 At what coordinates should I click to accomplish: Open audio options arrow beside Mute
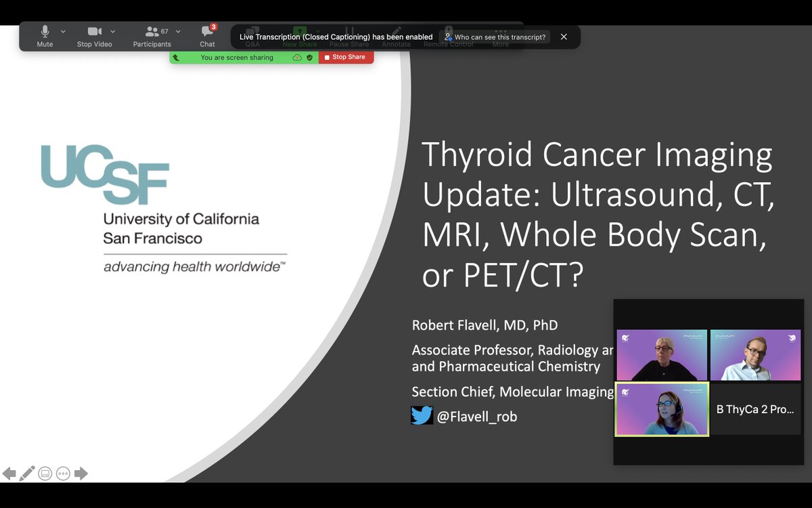(x=63, y=31)
